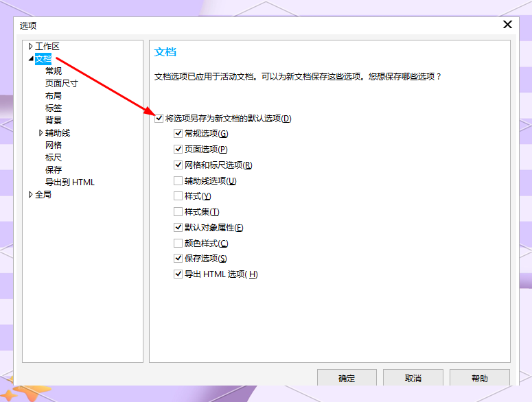Expand the 全局 tree node

pos(30,195)
